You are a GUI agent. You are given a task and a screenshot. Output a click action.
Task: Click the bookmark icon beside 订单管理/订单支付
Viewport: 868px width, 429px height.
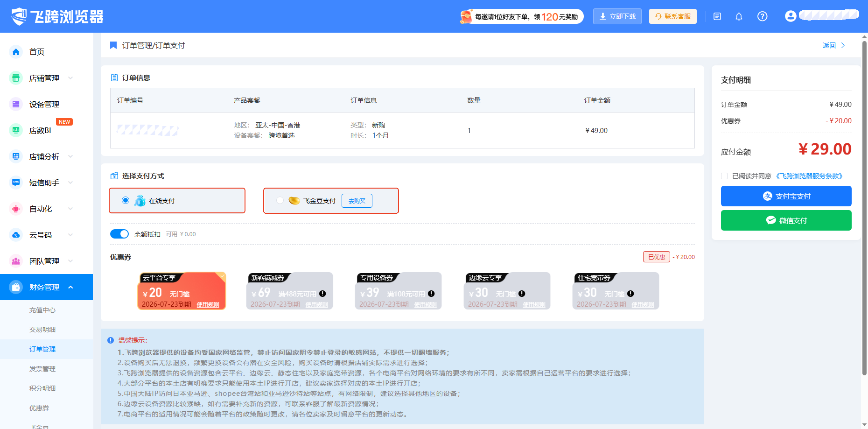(x=113, y=45)
